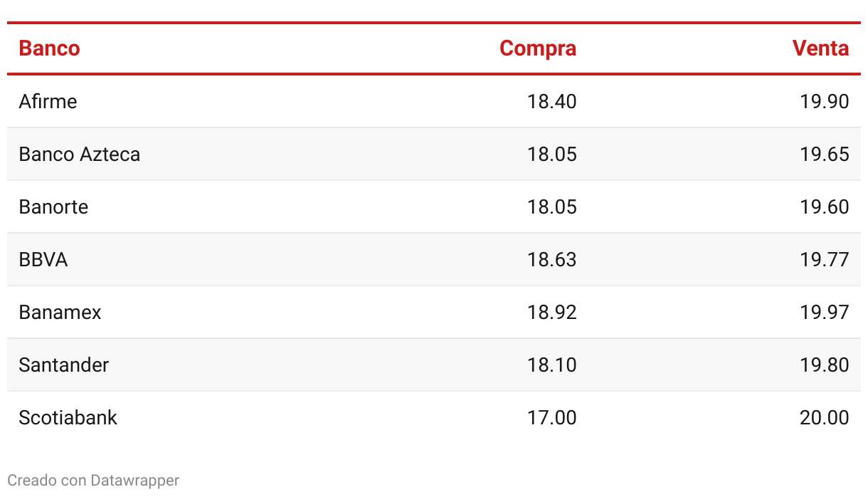Open the Creado con Datawrapper link
The height and width of the screenshot is (497, 868).
pyautogui.click(x=93, y=481)
